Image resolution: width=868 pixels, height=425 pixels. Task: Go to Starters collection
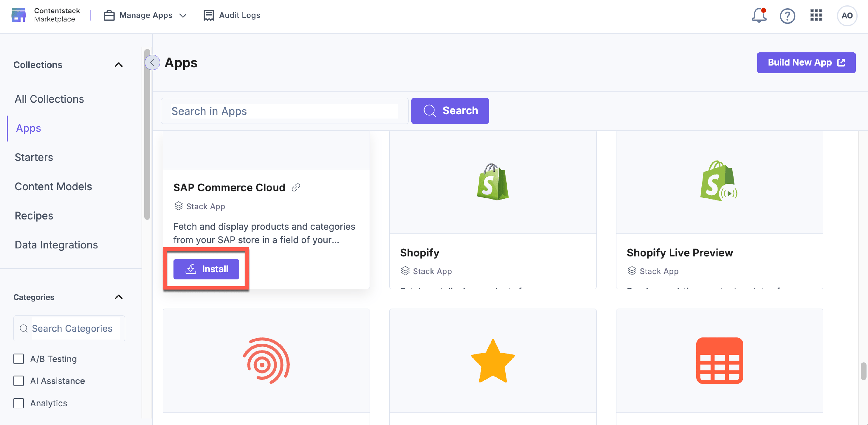[x=34, y=157]
